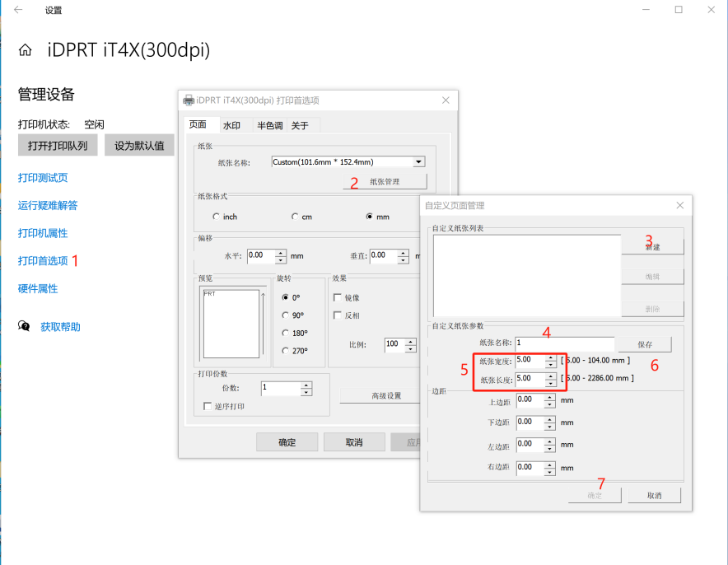Open the 硬件属性 link
The image size is (728, 565).
38,289
